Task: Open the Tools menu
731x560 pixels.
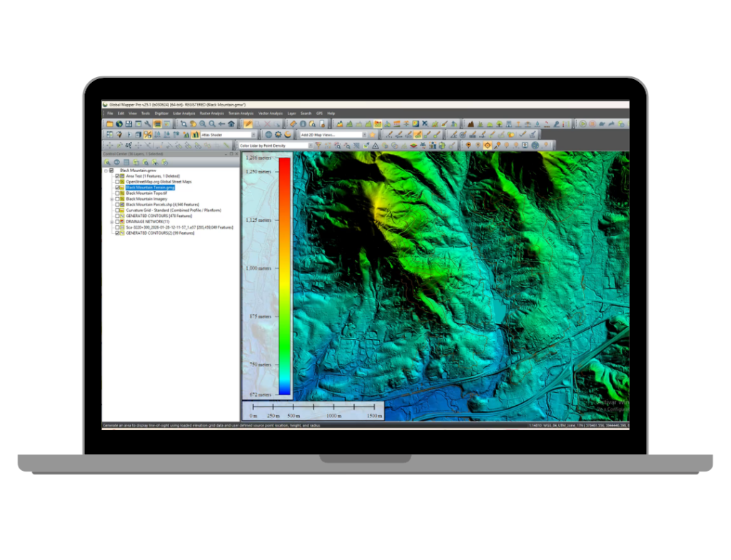Action: (146, 113)
